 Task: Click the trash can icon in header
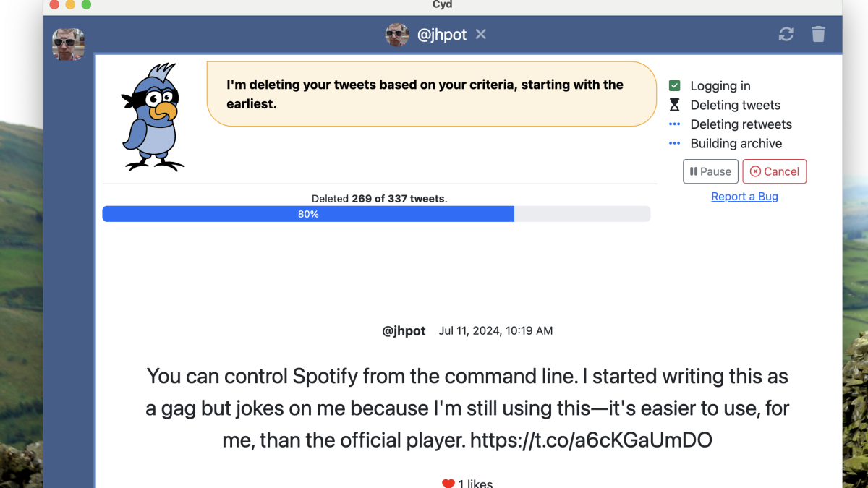pos(818,34)
